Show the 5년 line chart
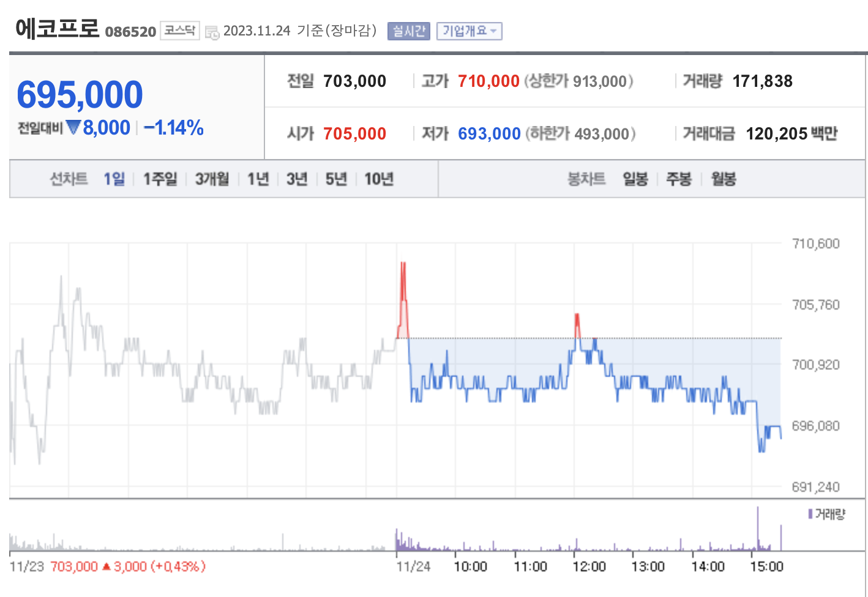The height and width of the screenshot is (597, 868). pyautogui.click(x=336, y=179)
